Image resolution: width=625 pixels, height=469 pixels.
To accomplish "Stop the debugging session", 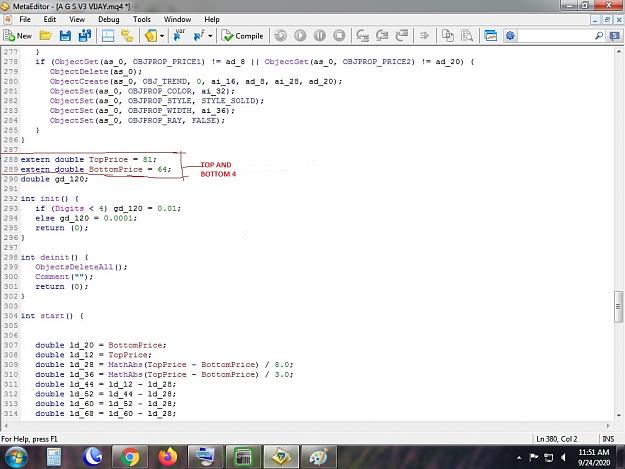I will [x=339, y=36].
